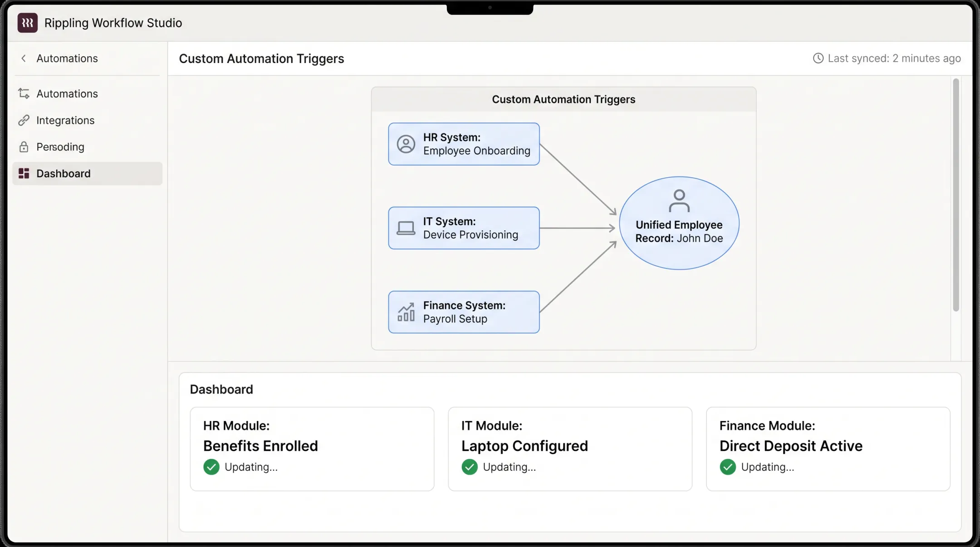
Task: Click Updating... under Benefits Enrolled
Action: 251,467
